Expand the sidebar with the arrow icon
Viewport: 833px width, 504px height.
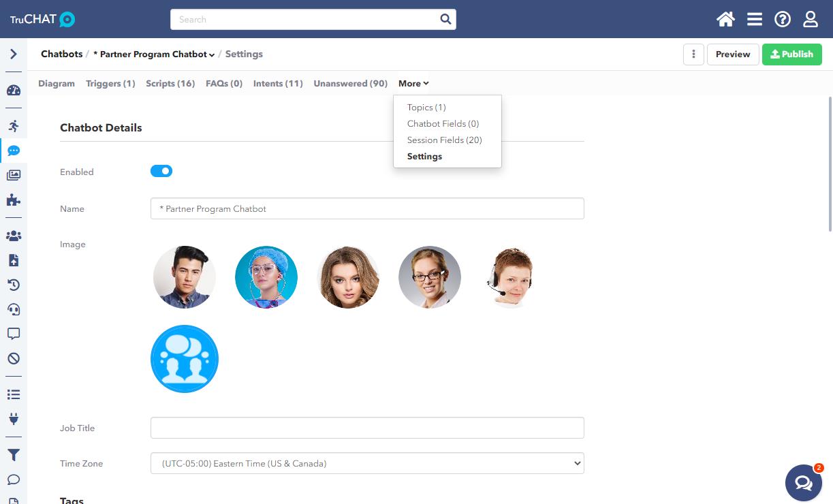pos(14,54)
